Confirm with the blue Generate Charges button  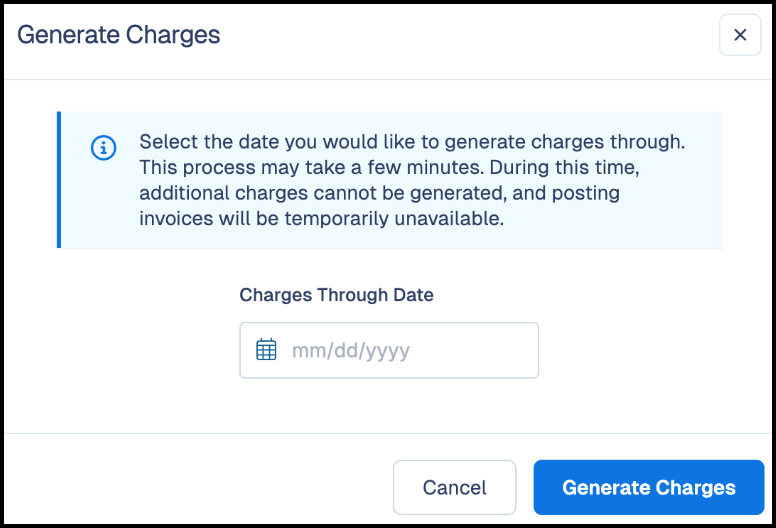click(x=649, y=487)
